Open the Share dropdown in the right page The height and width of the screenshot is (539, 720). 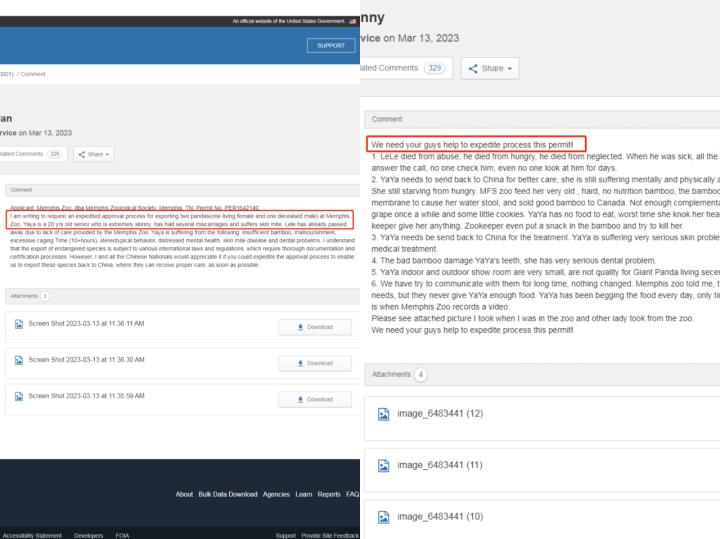tap(489, 68)
